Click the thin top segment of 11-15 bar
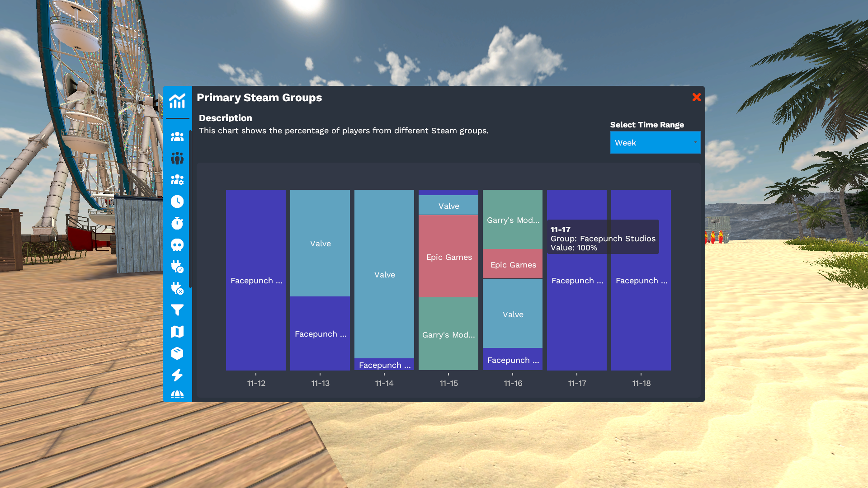 tap(448, 192)
